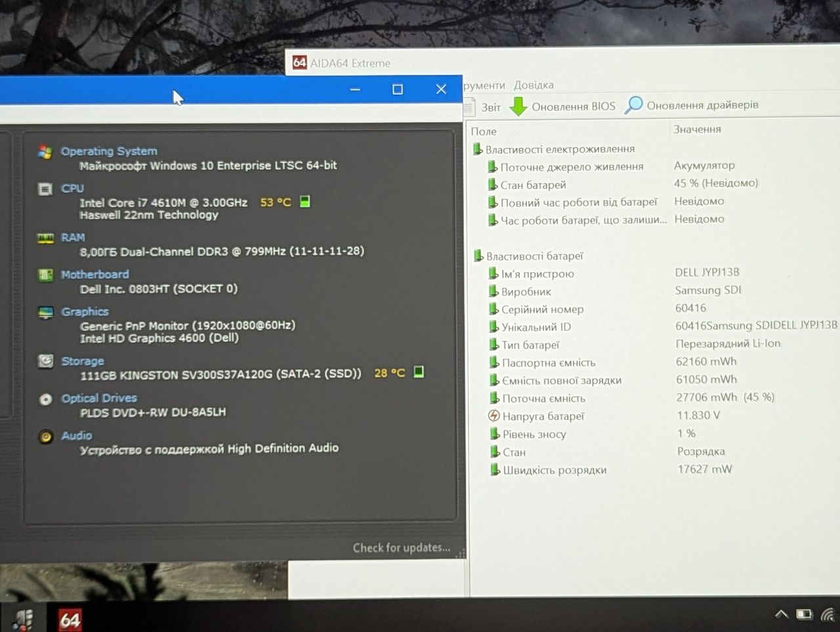Image resolution: width=840 pixels, height=632 pixels.
Task: Click the green CPU temperature indicator
Action: click(x=304, y=201)
